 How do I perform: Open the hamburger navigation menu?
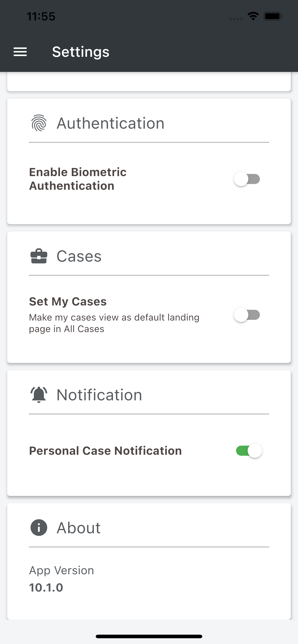click(20, 52)
